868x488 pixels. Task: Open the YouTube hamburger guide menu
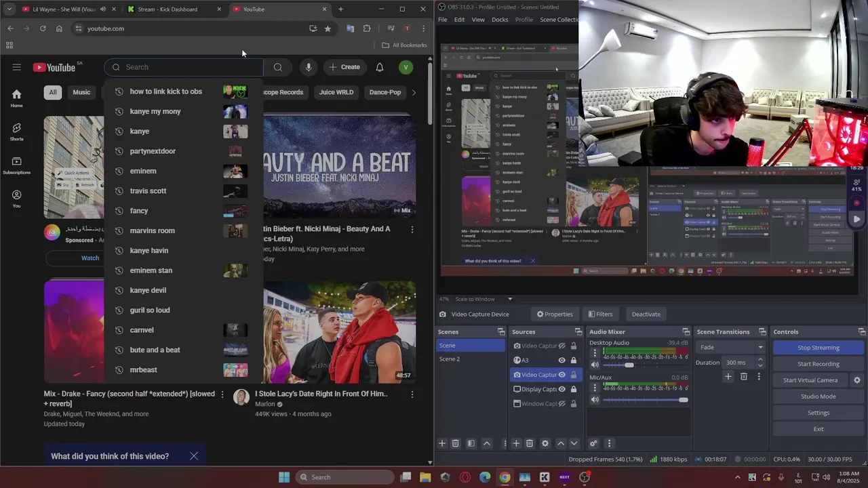pos(17,67)
